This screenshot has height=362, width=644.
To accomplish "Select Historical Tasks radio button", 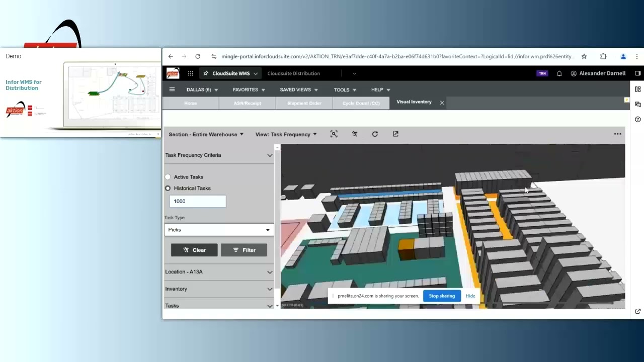I will [x=168, y=188].
